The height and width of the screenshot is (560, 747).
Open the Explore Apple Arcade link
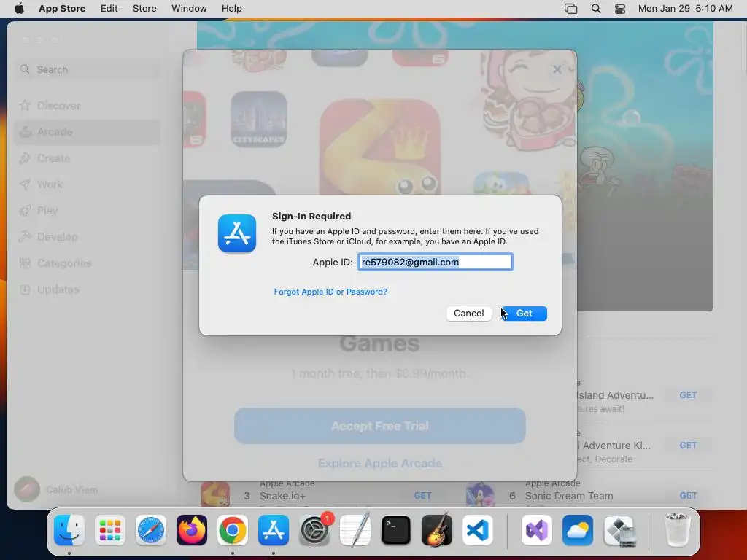pyautogui.click(x=379, y=463)
